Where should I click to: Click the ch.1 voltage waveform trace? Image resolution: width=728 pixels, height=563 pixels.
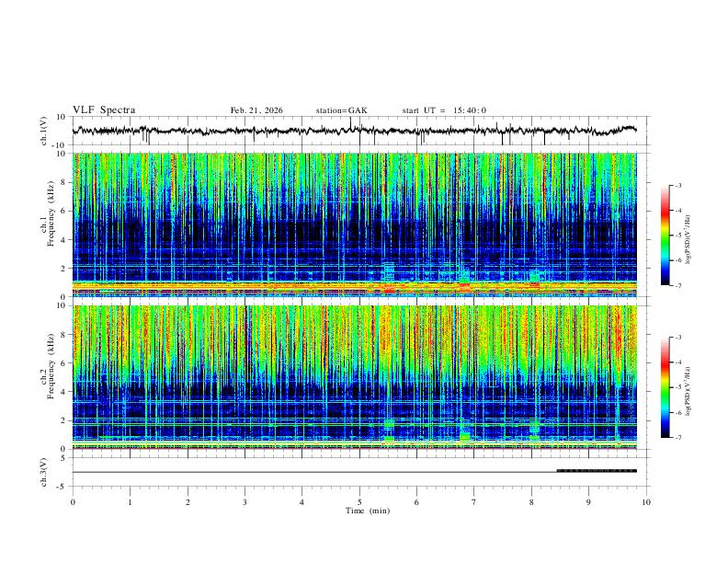pyautogui.click(x=354, y=131)
